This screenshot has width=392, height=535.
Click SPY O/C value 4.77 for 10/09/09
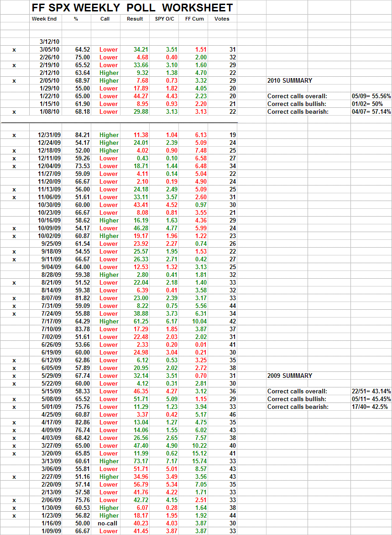click(x=172, y=228)
